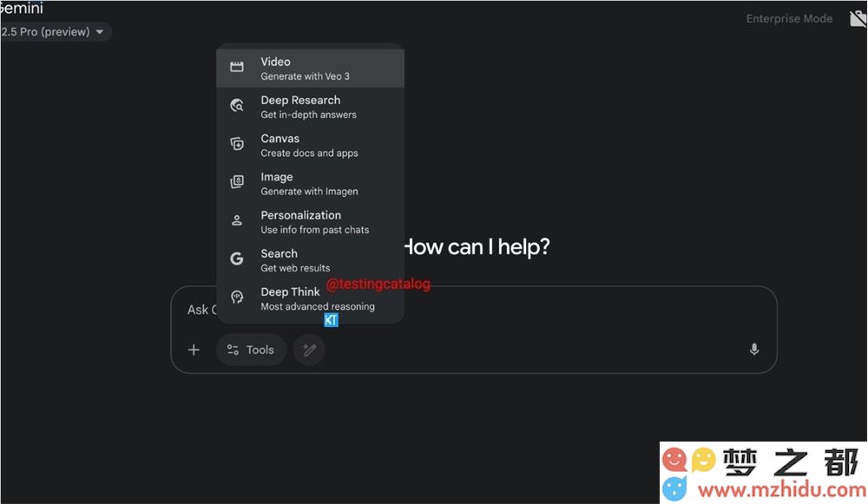The image size is (868, 504).
Task: Click the Personalization person icon
Action: coord(237,220)
